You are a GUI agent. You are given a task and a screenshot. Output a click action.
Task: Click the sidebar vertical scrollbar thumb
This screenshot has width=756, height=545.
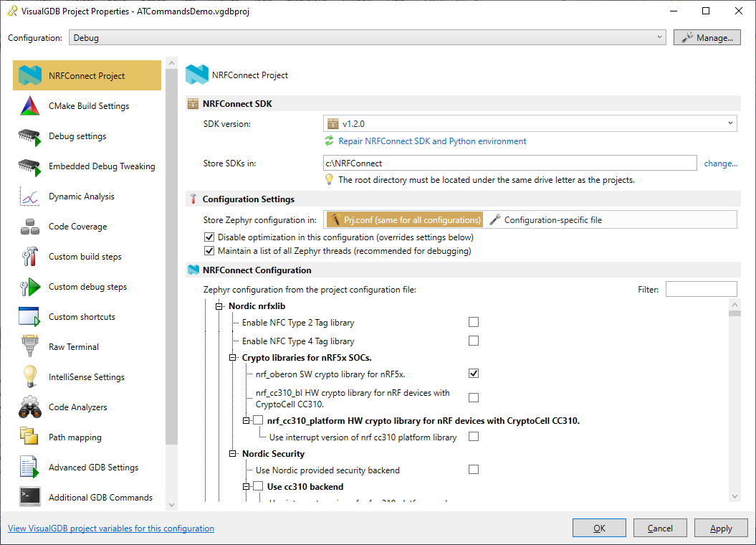pyautogui.click(x=172, y=257)
